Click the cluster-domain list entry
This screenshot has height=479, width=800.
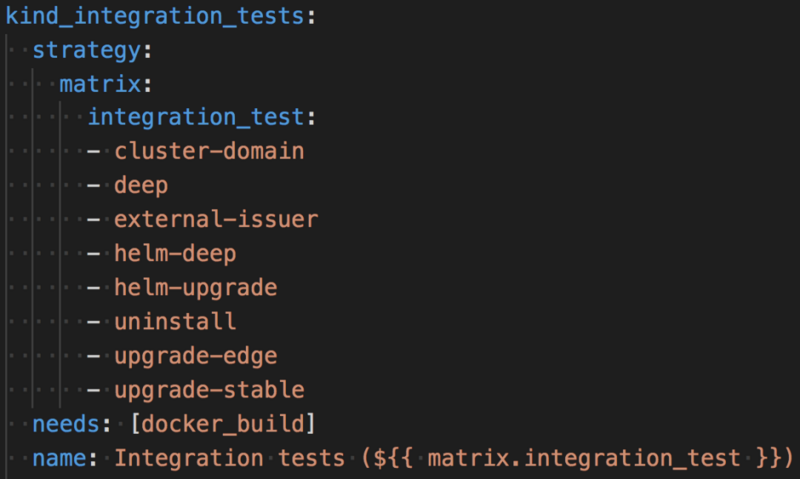click(209, 152)
